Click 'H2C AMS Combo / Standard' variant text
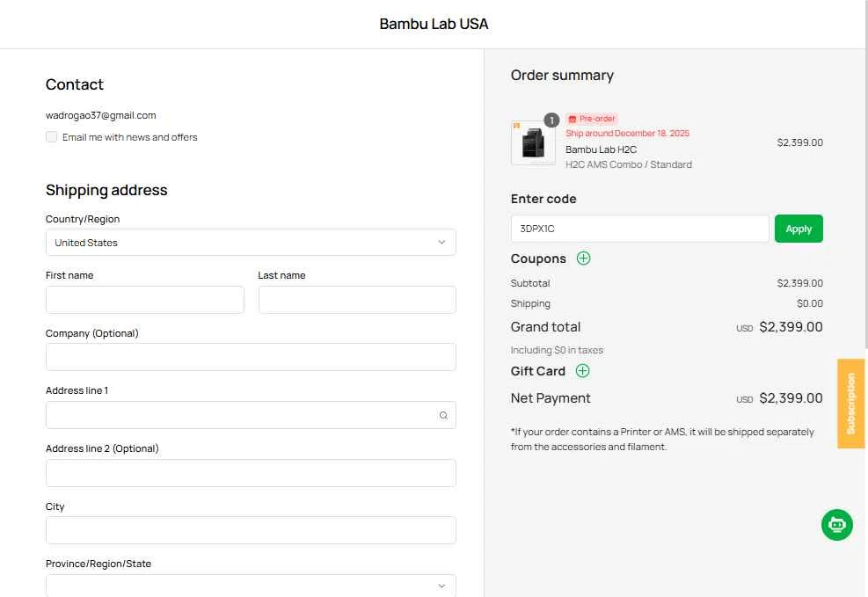The width and height of the screenshot is (868, 597). [629, 164]
